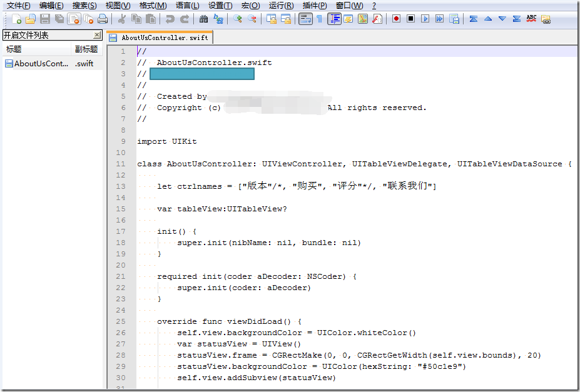The image size is (580, 392).
Task: Open Find with the binoculars icon
Action: point(203,19)
